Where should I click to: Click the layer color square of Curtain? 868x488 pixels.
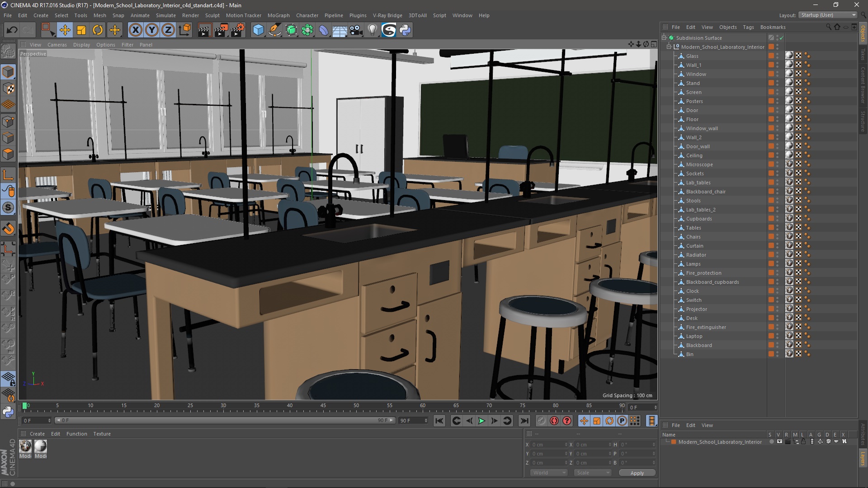click(771, 246)
